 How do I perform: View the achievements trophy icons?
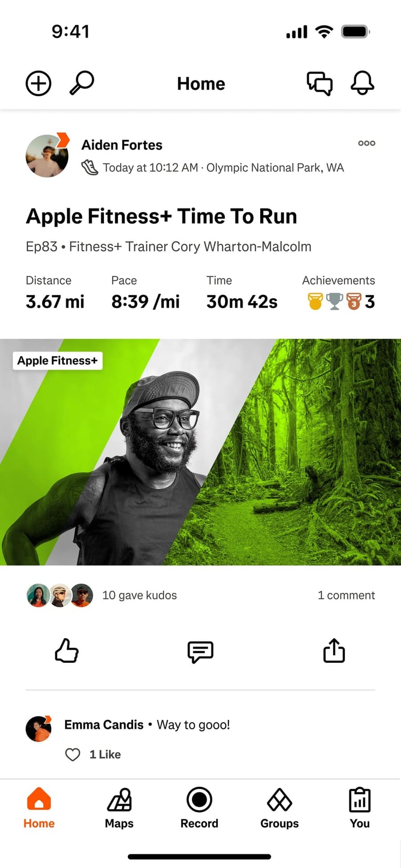tap(341, 302)
